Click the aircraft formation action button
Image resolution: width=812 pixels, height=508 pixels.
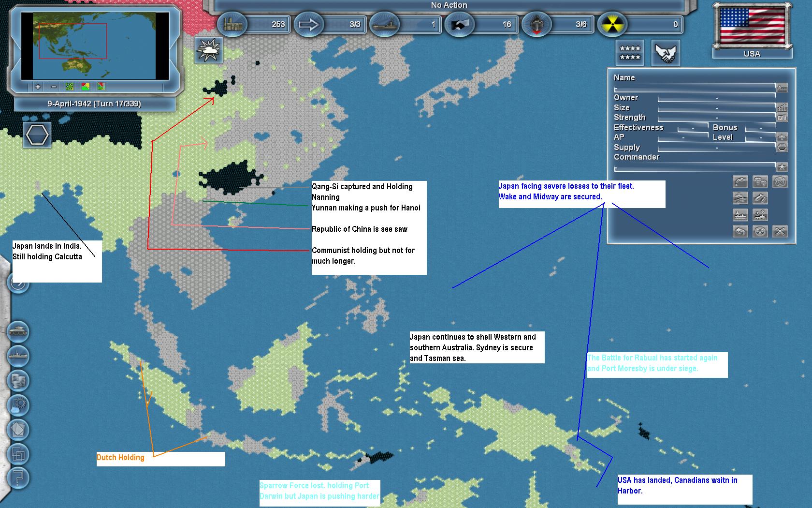pos(740,198)
